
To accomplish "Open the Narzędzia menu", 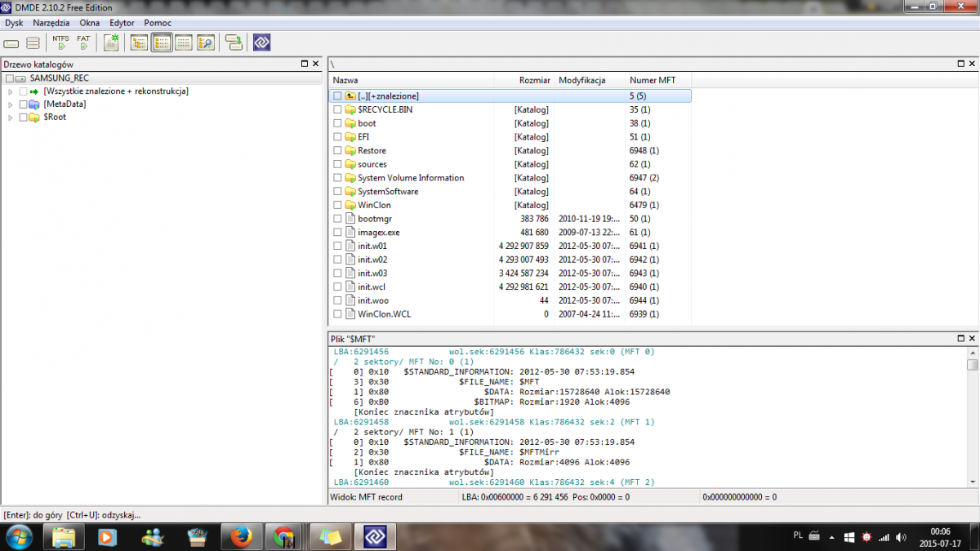I will [x=51, y=23].
